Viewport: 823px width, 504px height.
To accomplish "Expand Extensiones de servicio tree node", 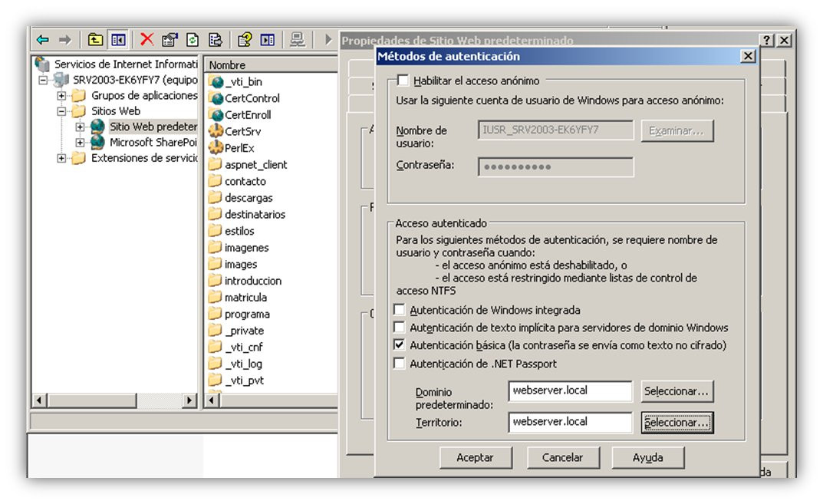I will tap(61, 158).
